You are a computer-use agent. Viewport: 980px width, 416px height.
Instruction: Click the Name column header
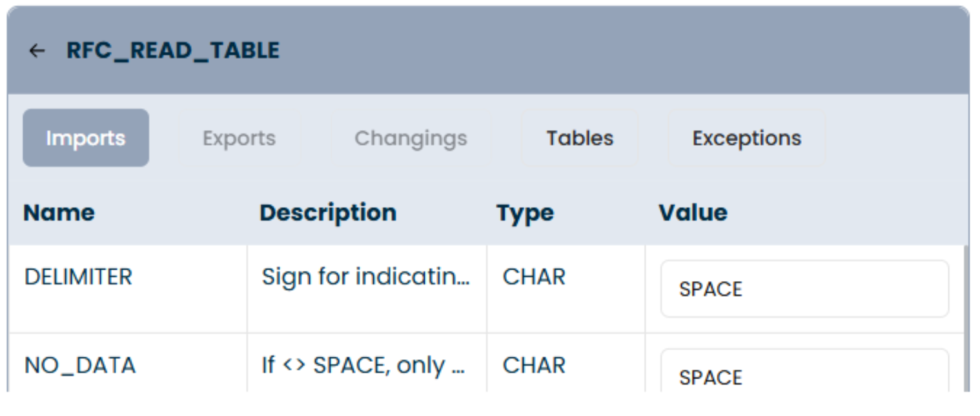click(x=59, y=213)
